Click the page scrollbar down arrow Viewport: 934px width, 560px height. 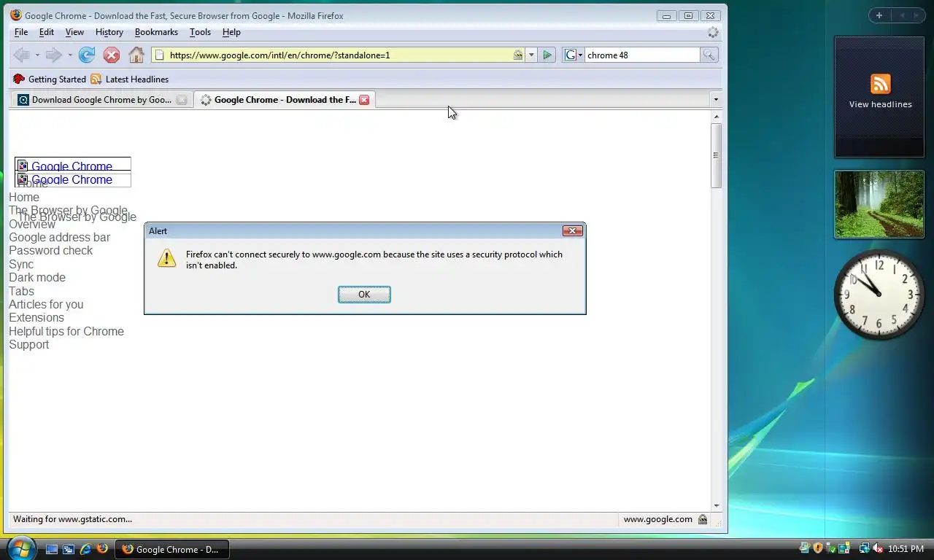717,505
